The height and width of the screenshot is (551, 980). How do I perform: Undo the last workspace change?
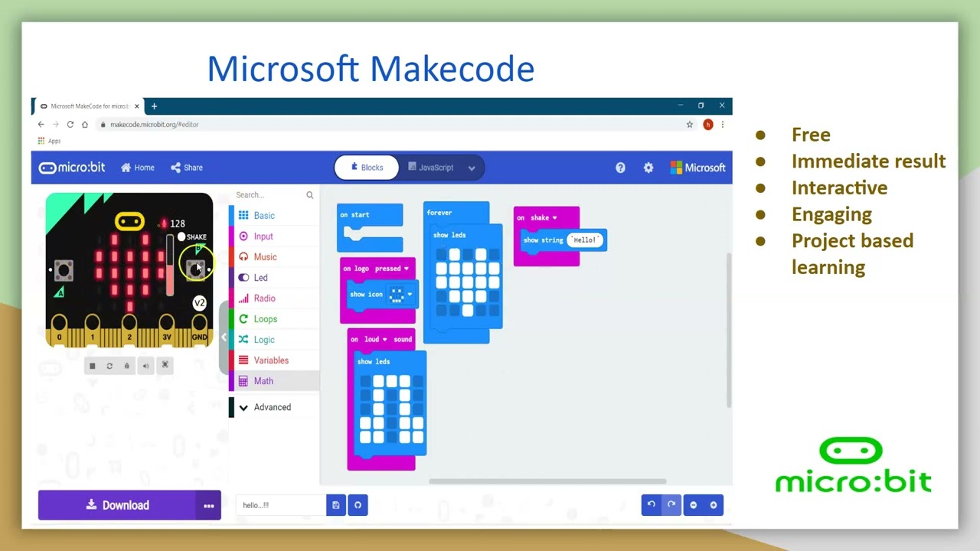click(652, 504)
